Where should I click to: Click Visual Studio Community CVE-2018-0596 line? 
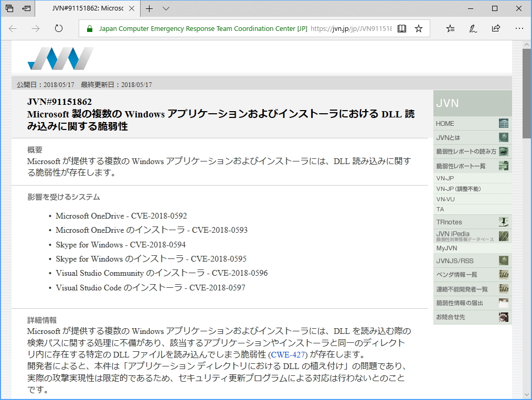point(162,273)
